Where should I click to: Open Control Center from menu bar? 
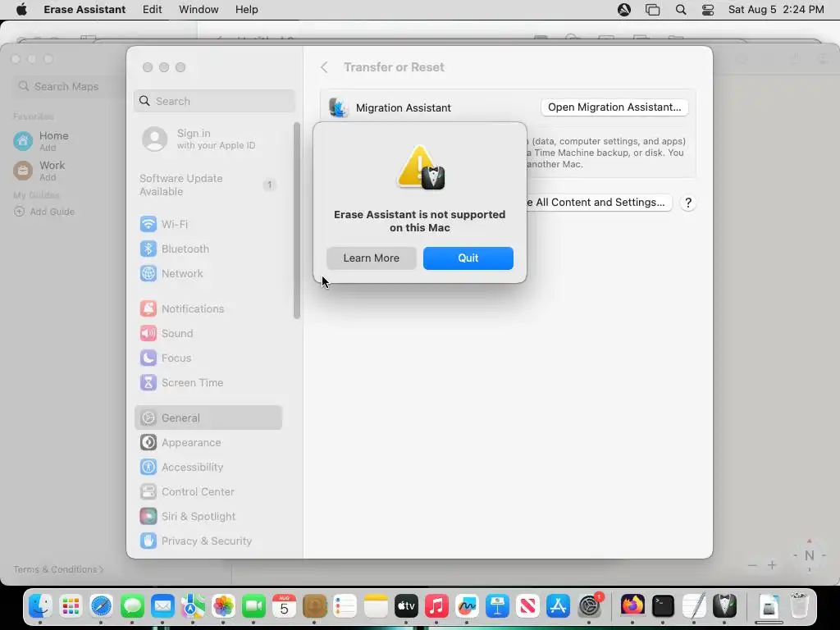[x=708, y=10]
